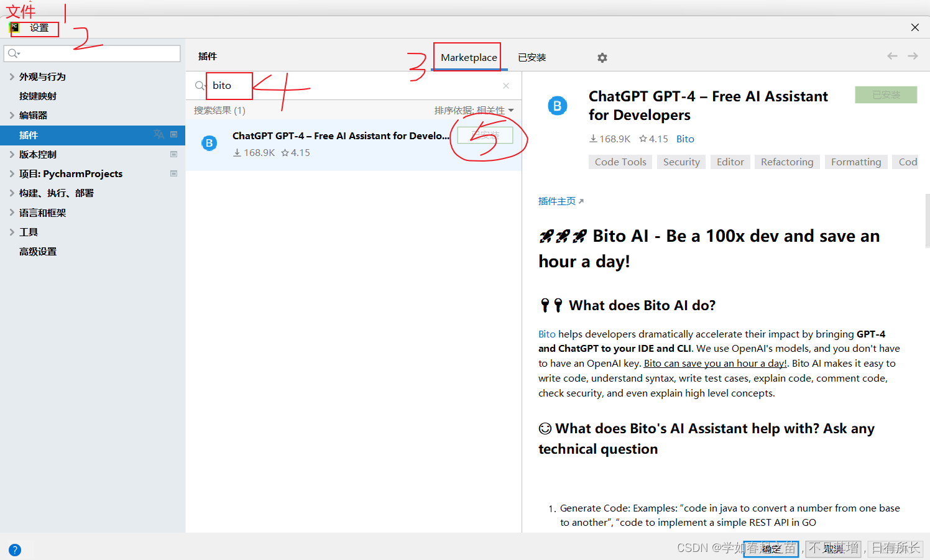
Task: Click the Bito link in the description paragraph
Action: coord(547,334)
